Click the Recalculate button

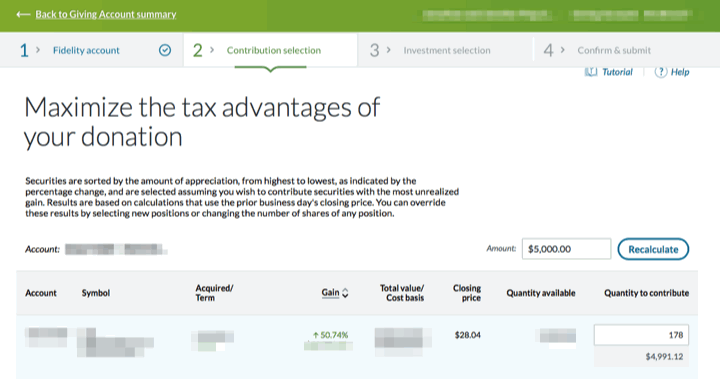[x=653, y=249]
